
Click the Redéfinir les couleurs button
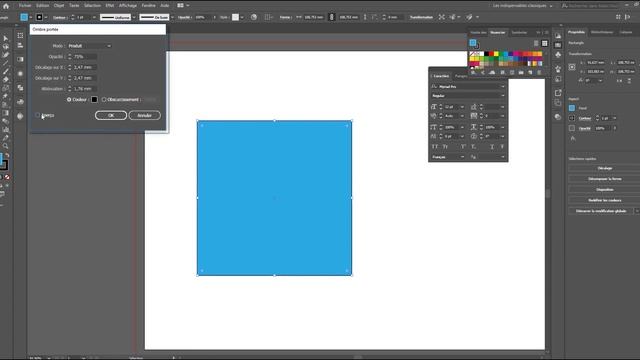(604, 200)
